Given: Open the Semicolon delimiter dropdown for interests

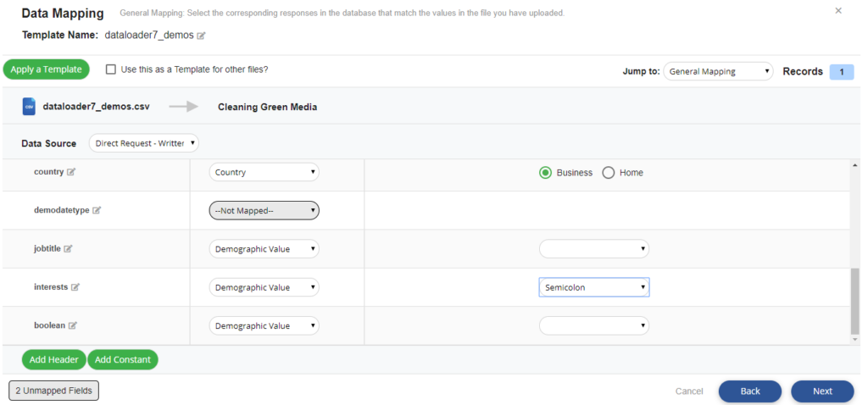Looking at the screenshot, I should click(x=594, y=287).
